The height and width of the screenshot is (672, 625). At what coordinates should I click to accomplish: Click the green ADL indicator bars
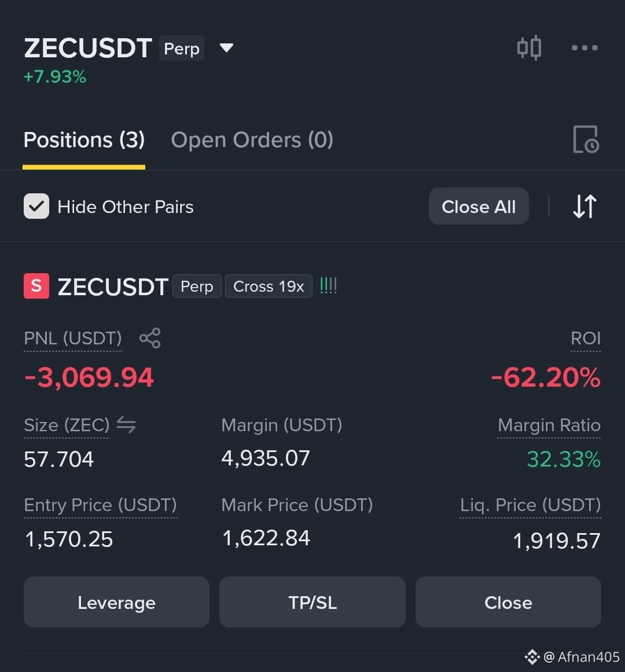click(x=329, y=285)
